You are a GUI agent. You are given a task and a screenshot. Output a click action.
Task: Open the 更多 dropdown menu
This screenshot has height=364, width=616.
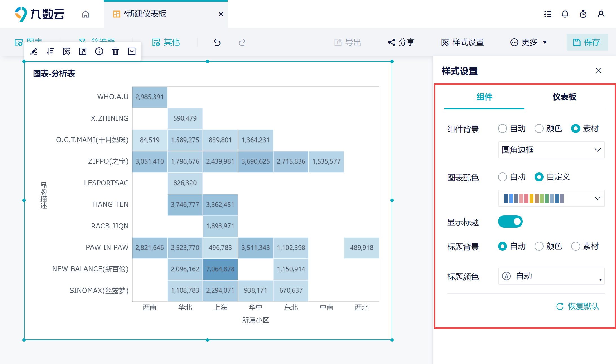tap(529, 42)
